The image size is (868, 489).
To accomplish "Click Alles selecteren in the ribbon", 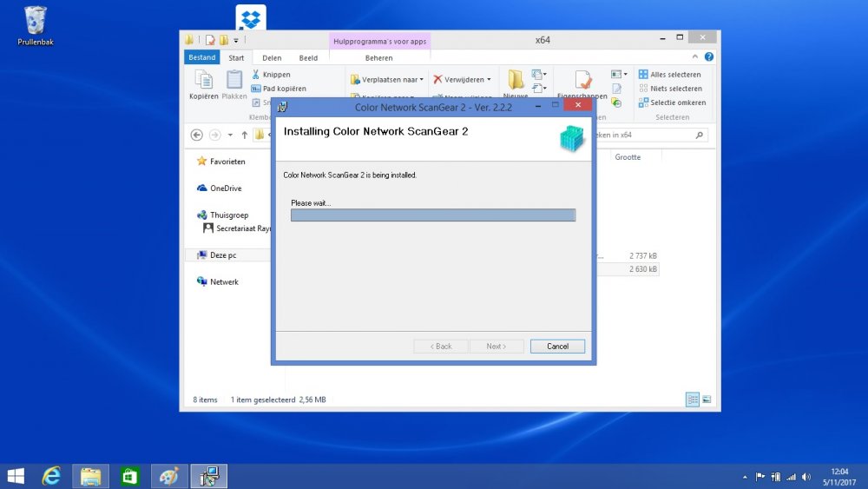I will (x=671, y=75).
